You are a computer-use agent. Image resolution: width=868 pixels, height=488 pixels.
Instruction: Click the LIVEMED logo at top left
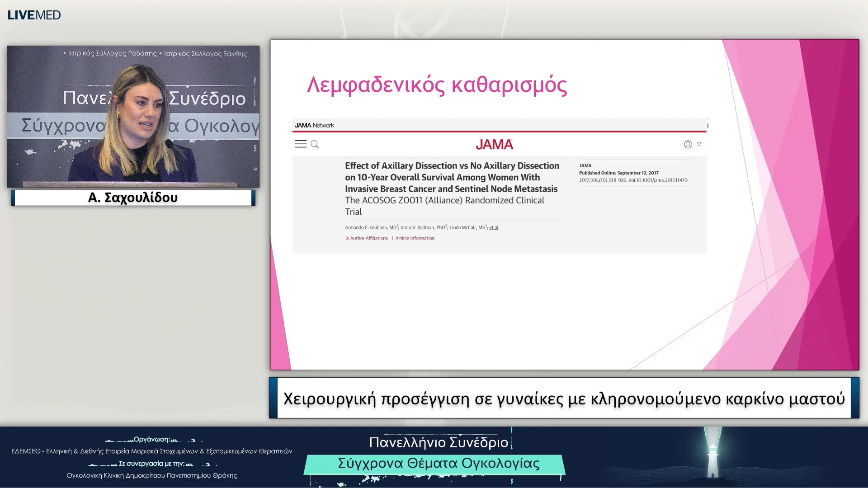point(33,14)
